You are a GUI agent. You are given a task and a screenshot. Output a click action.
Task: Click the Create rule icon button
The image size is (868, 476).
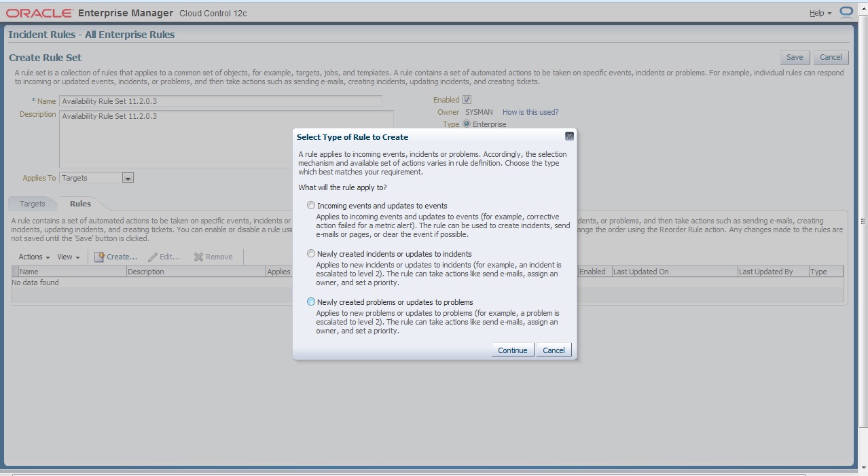pos(115,257)
